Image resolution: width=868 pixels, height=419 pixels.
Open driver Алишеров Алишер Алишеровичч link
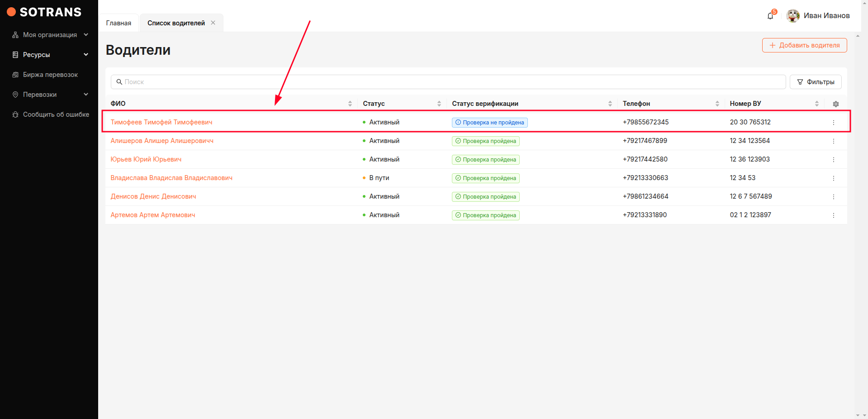[162, 141]
